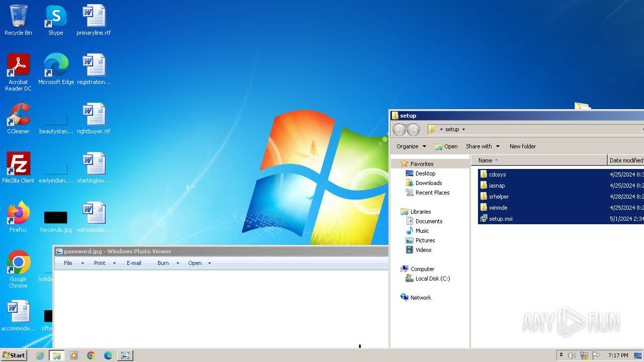Sort files by the Date modified column
The height and width of the screenshot is (362, 644).
coord(626,160)
